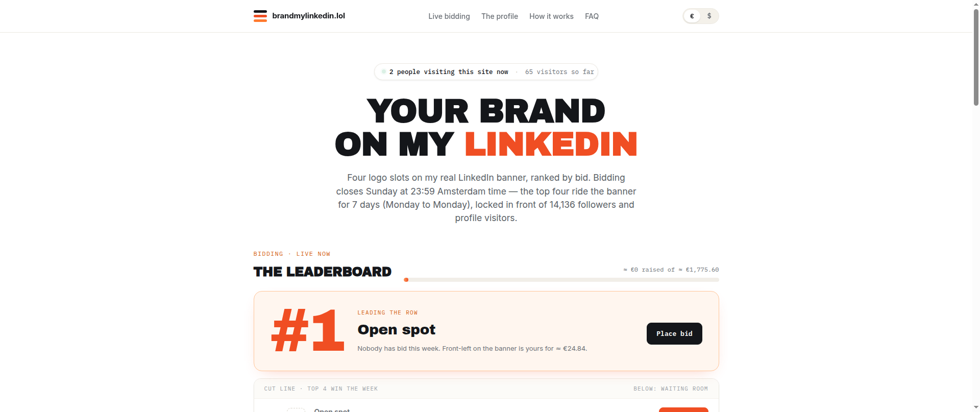Open The profile nav link
Screen dimensions: 980x412
[x=500, y=16]
